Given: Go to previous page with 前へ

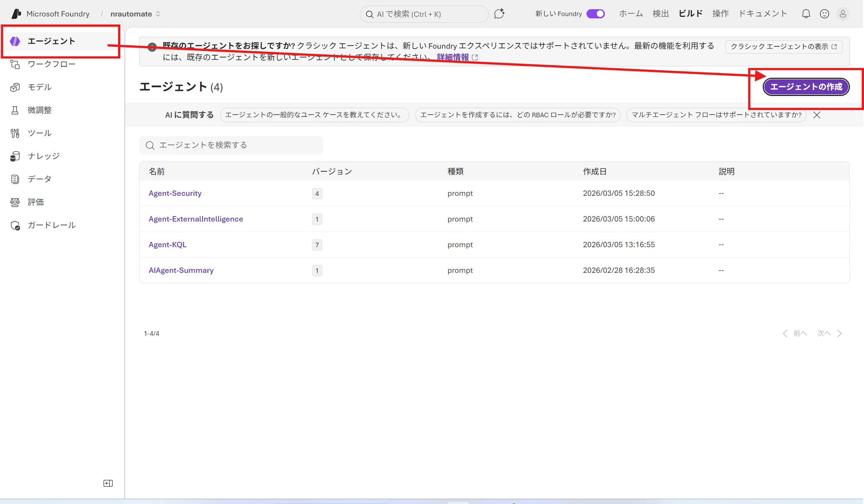Looking at the screenshot, I should (795, 333).
